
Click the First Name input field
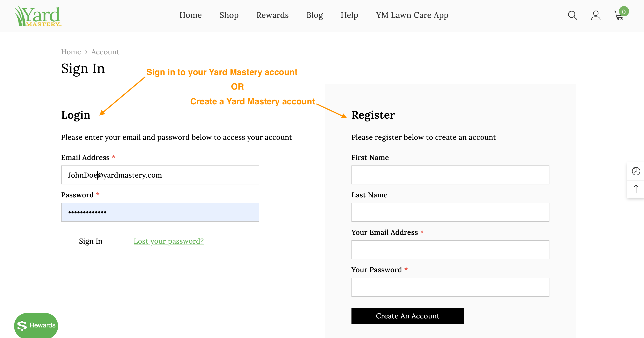click(450, 175)
